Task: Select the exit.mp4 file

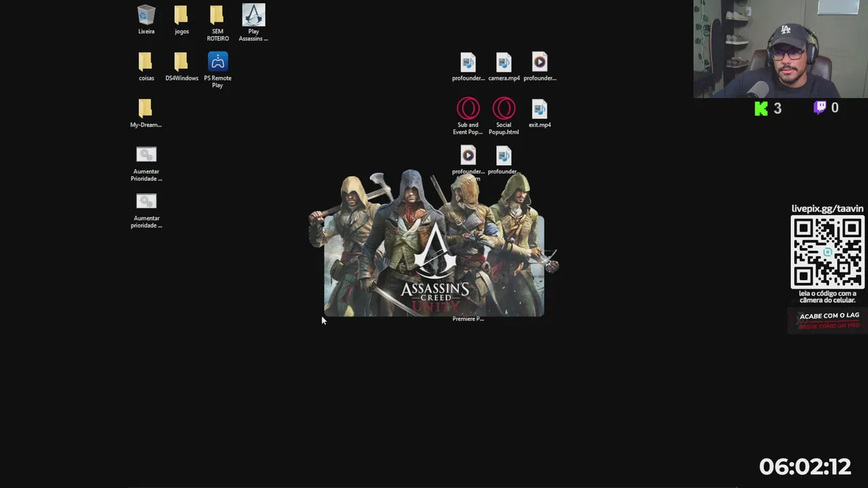Action: pyautogui.click(x=540, y=113)
